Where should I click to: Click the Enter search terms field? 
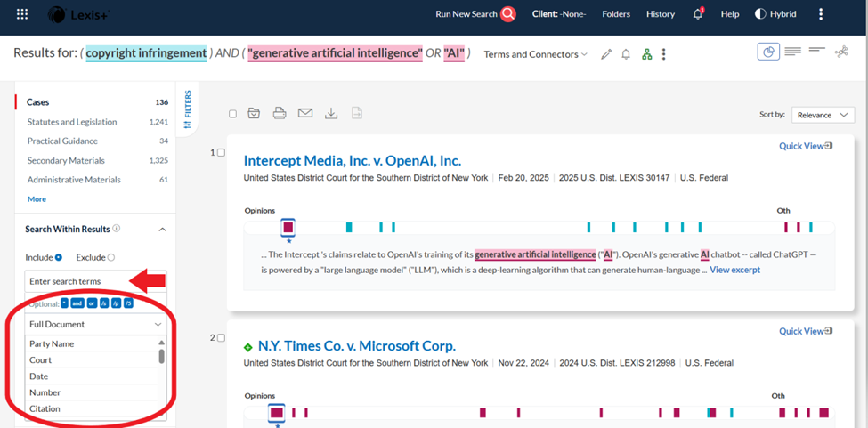click(95, 281)
